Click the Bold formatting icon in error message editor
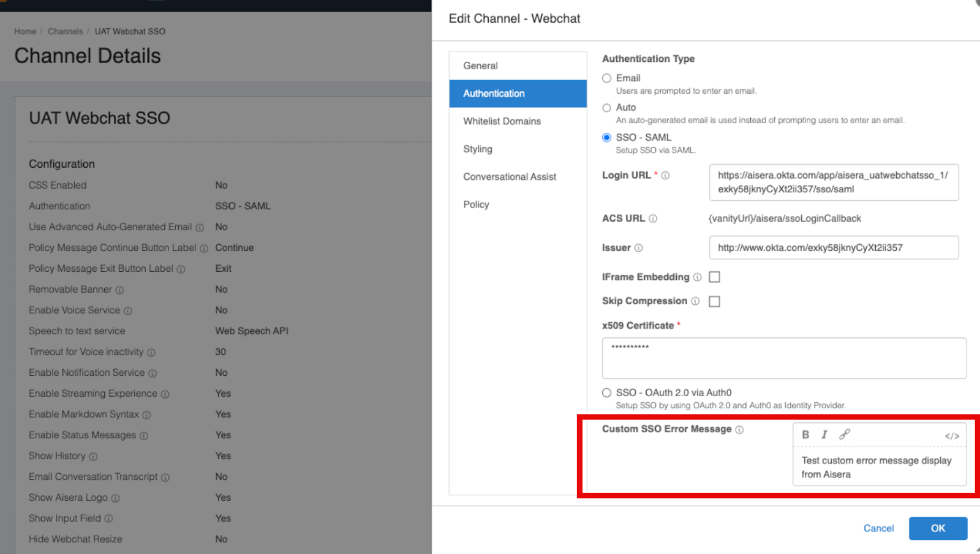This screenshot has width=980, height=554. (805, 435)
